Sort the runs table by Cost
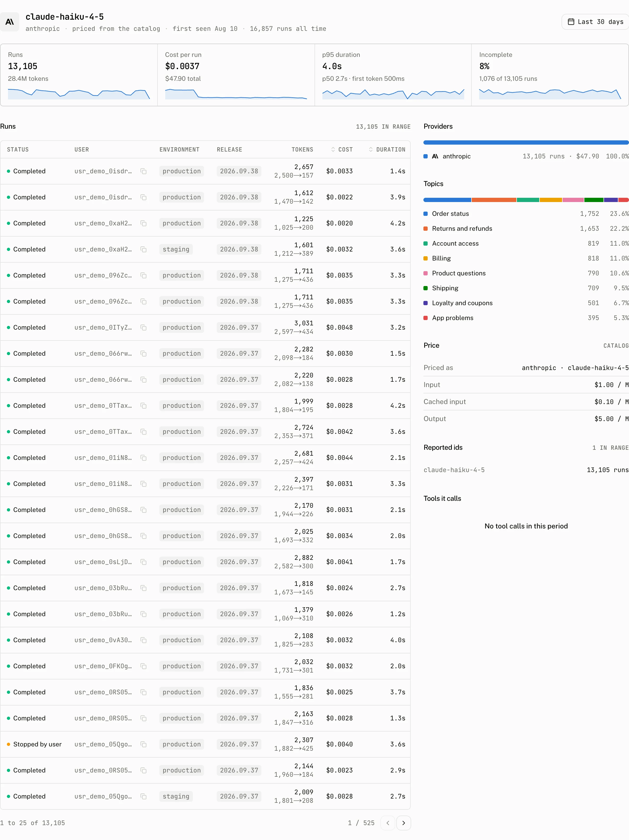629x840 pixels. pyautogui.click(x=342, y=150)
